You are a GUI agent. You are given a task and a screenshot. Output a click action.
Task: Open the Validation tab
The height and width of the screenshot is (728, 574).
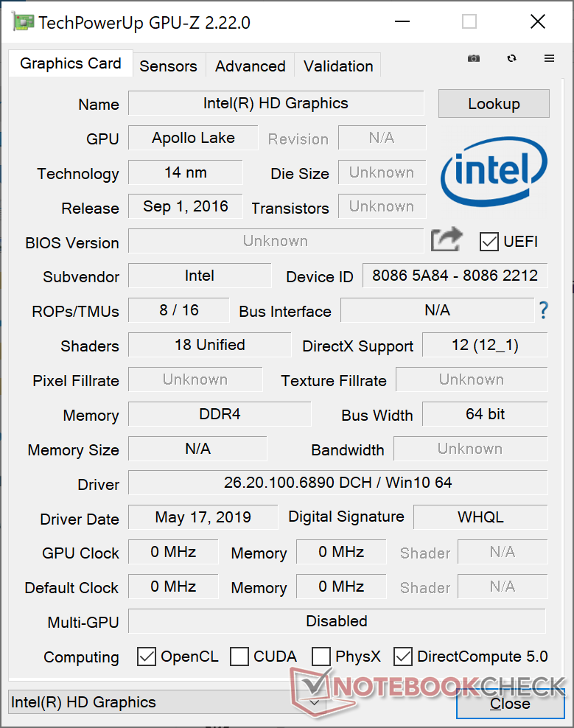point(338,66)
